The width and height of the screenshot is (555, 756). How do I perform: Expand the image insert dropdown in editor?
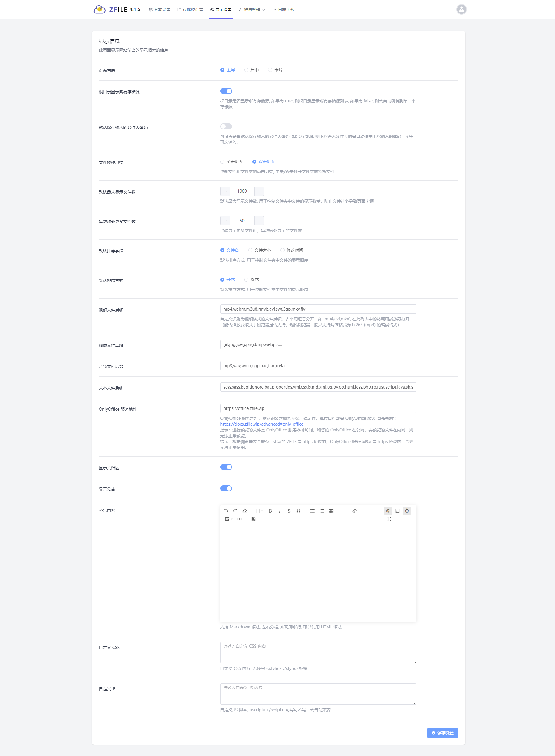pos(228,519)
